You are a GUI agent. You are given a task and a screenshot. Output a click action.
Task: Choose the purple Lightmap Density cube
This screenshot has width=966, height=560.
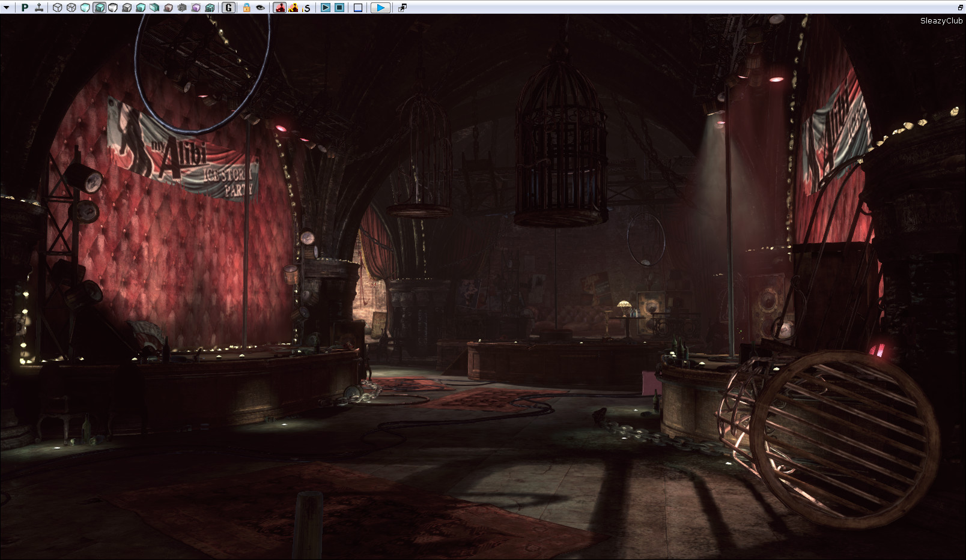point(196,8)
